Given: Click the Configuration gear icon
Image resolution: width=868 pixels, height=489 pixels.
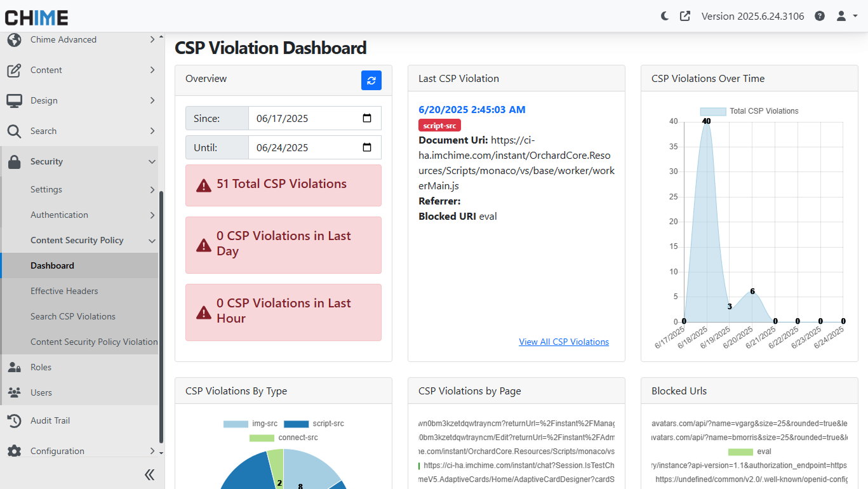Looking at the screenshot, I should pos(14,451).
